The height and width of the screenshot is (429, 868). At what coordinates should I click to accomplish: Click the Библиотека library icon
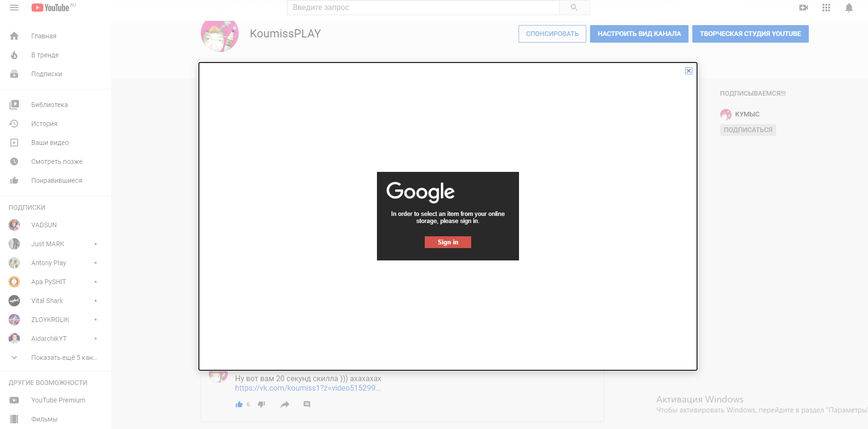coord(14,105)
